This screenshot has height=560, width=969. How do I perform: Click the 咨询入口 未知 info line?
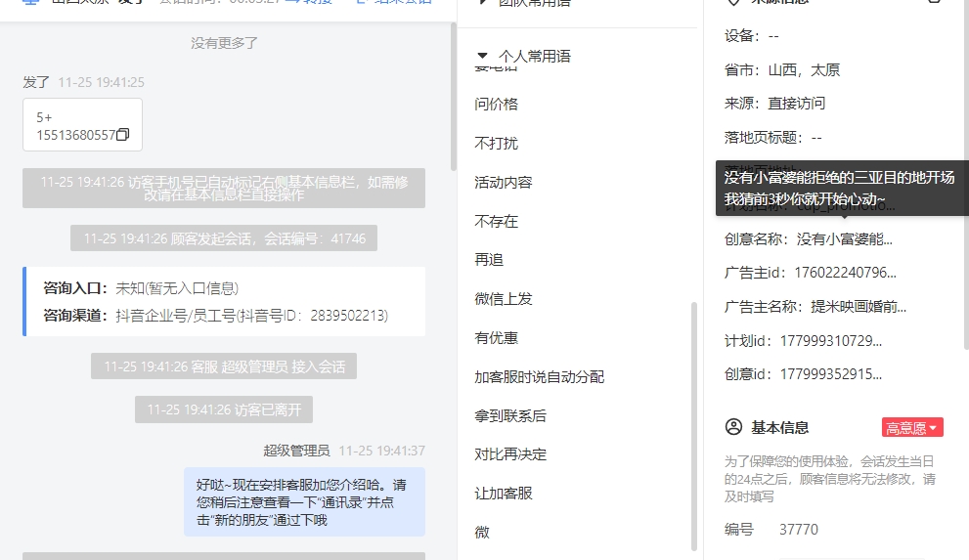[141, 288]
